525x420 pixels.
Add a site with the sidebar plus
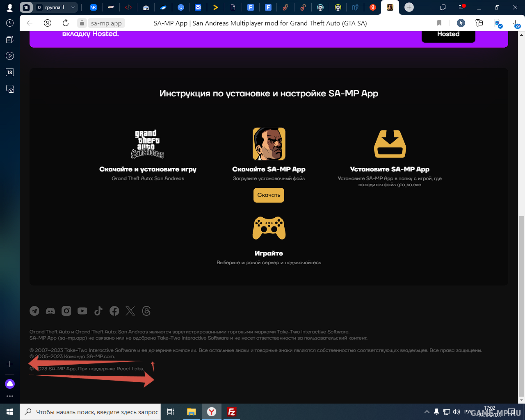(x=10, y=364)
